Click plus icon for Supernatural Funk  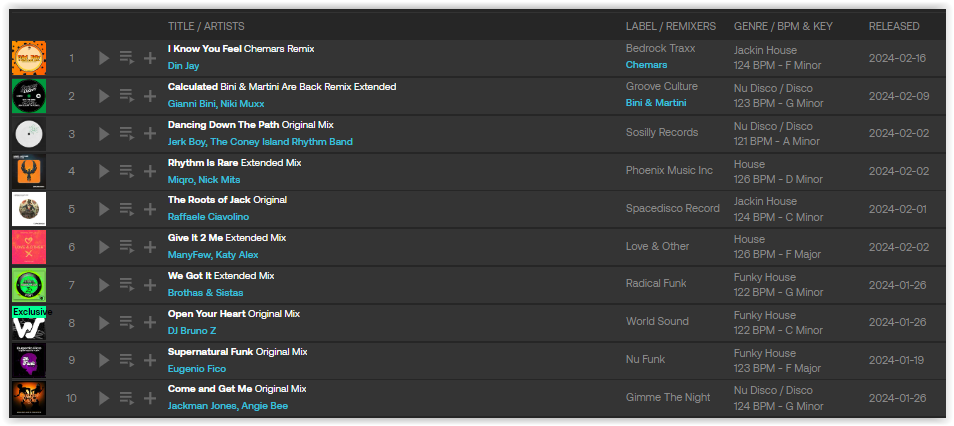coord(150,360)
